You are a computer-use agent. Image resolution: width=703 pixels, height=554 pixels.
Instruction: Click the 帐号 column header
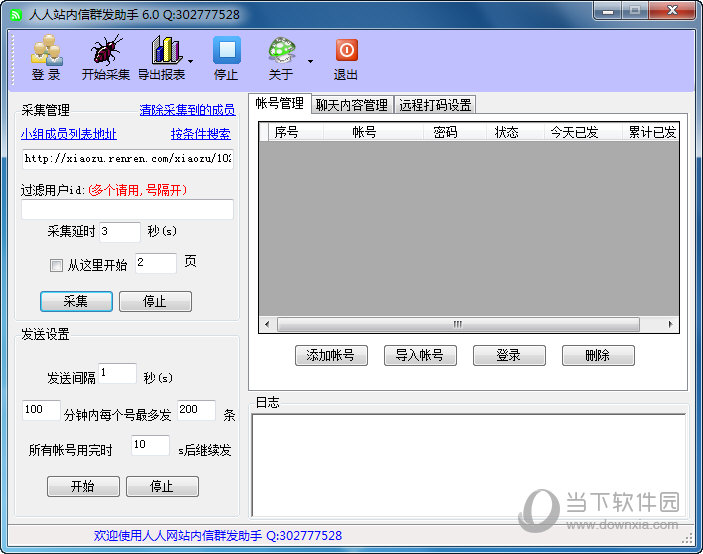click(373, 132)
